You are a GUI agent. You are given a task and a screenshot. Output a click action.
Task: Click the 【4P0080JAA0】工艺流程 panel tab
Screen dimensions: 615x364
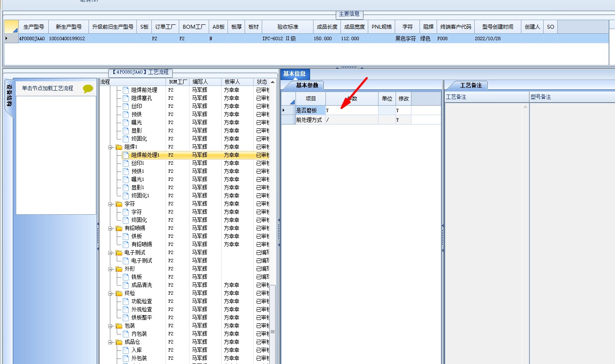click(141, 72)
